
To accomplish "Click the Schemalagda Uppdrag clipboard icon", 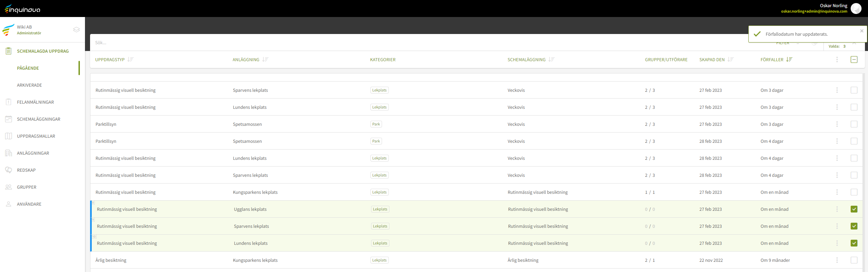I will click(8, 51).
